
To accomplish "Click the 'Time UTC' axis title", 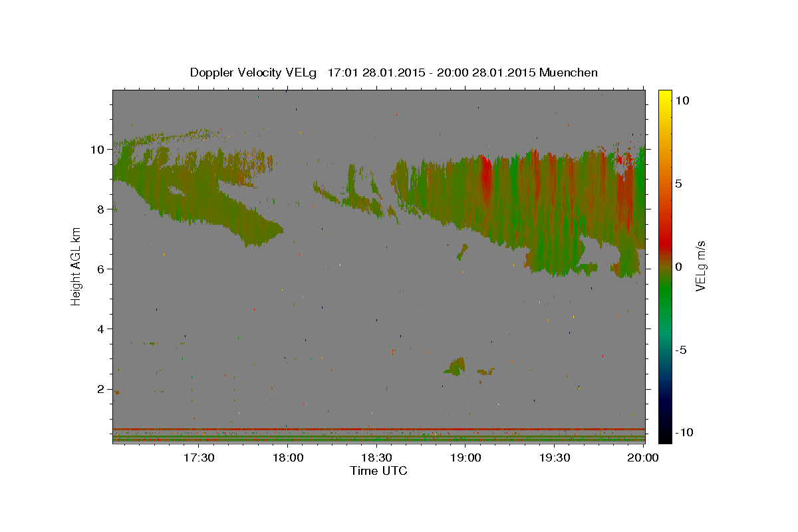I will tap(378, 471).
